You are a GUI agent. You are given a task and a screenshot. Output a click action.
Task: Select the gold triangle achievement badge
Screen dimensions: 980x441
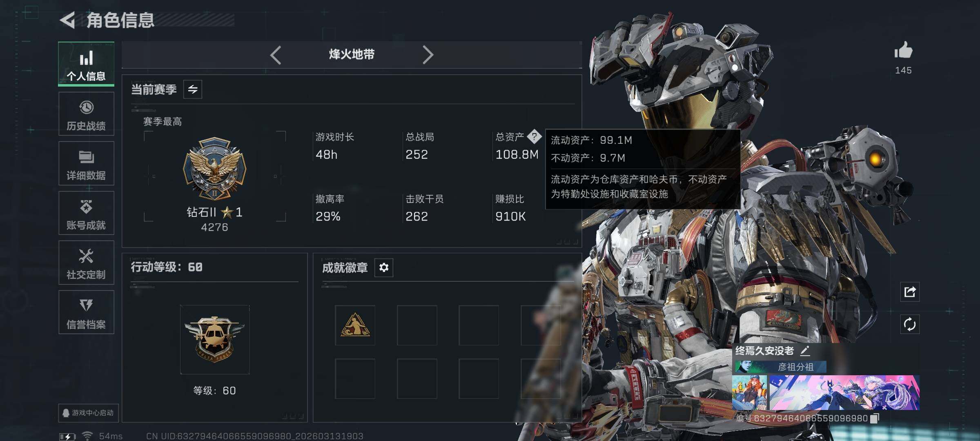tap(355, 325)
